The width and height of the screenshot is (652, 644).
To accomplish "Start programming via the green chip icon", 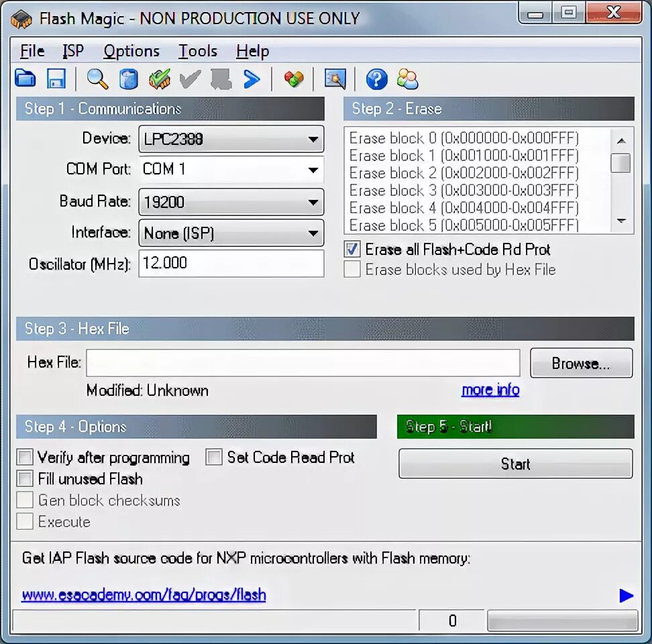I will [x=159, y=79].
